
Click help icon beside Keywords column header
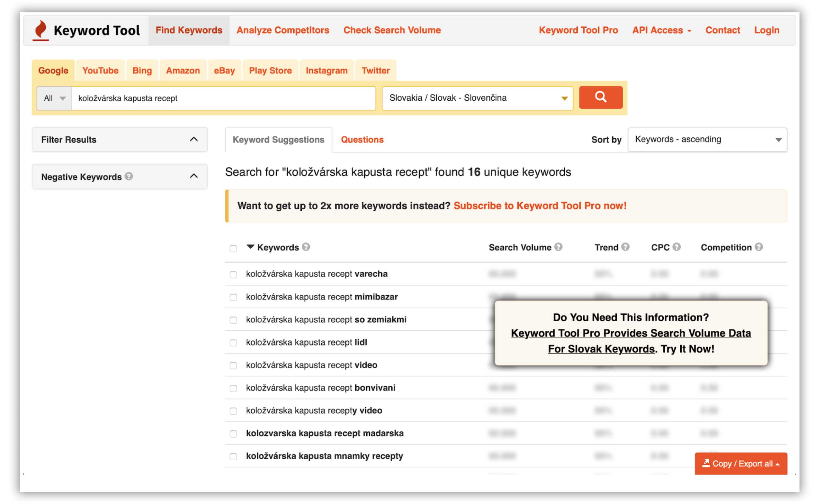tap(306, 247)
